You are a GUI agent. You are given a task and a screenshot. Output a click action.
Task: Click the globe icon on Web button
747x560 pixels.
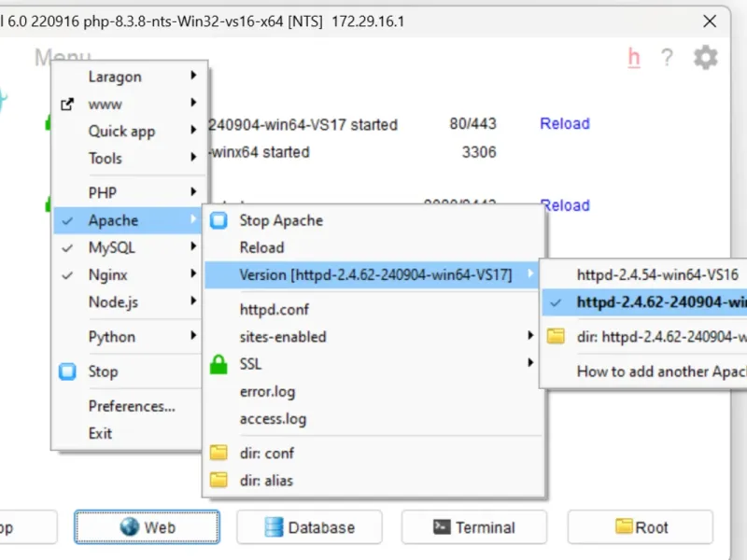(129, 526)
